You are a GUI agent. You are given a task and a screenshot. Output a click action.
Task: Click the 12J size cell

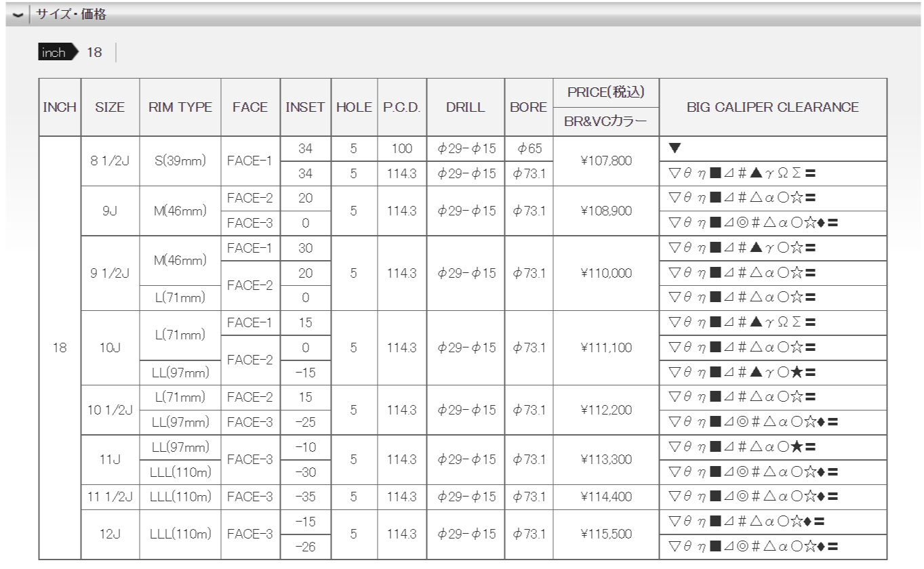pos(110,534)
